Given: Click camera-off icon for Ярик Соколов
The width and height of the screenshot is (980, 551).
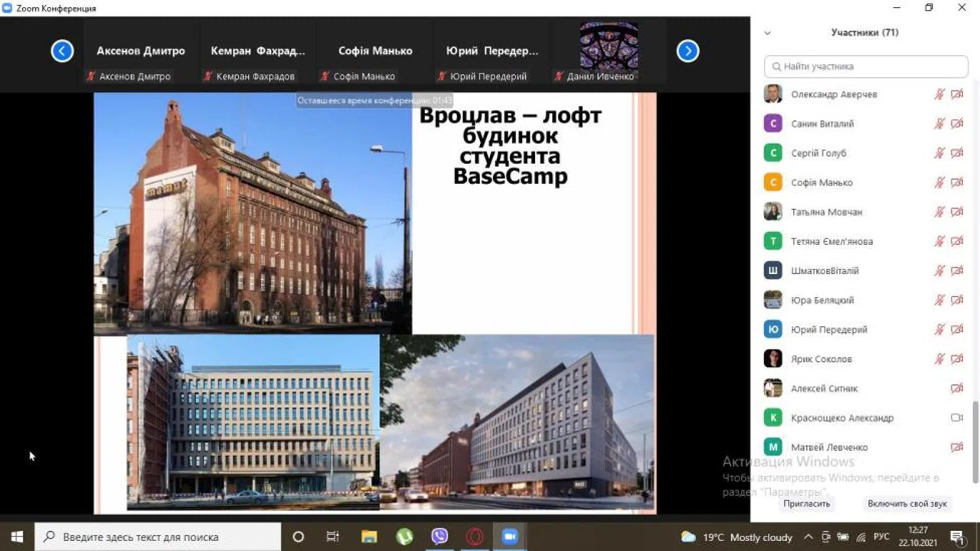Looking at the screenshot, I should tap(957, 359).
